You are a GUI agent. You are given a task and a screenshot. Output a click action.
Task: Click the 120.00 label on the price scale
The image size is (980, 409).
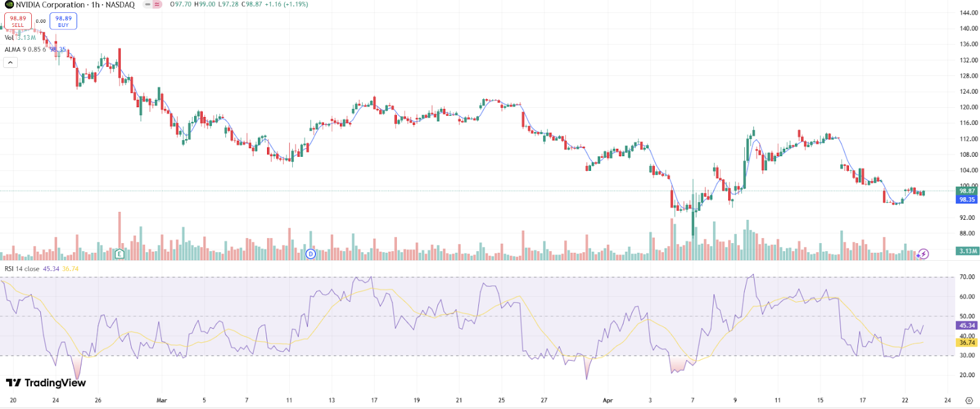969,107
